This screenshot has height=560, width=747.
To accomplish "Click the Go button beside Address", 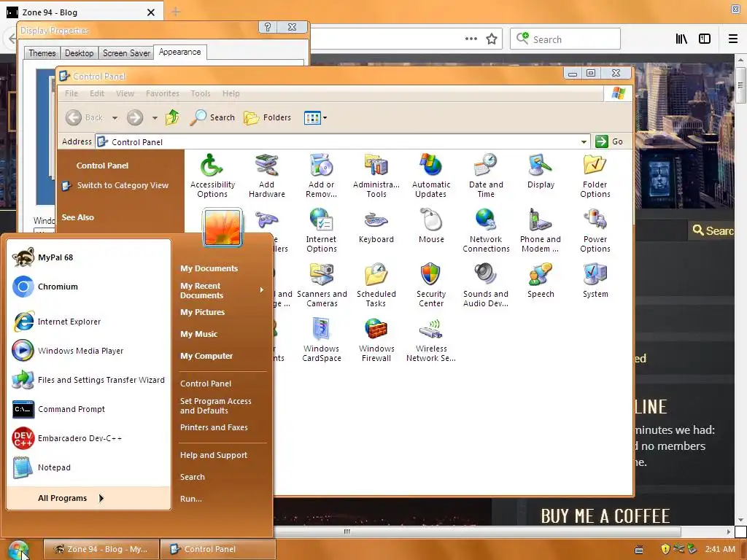I will pyautogui.click(x=609, y=141).
